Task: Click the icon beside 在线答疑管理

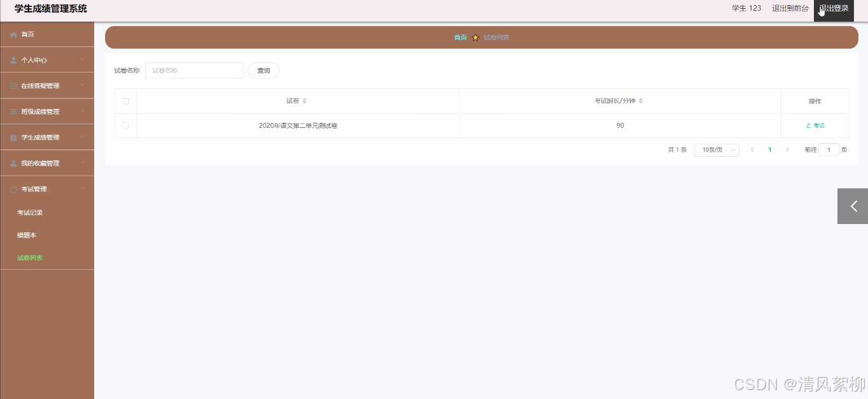Action: [x=13, y=86]
